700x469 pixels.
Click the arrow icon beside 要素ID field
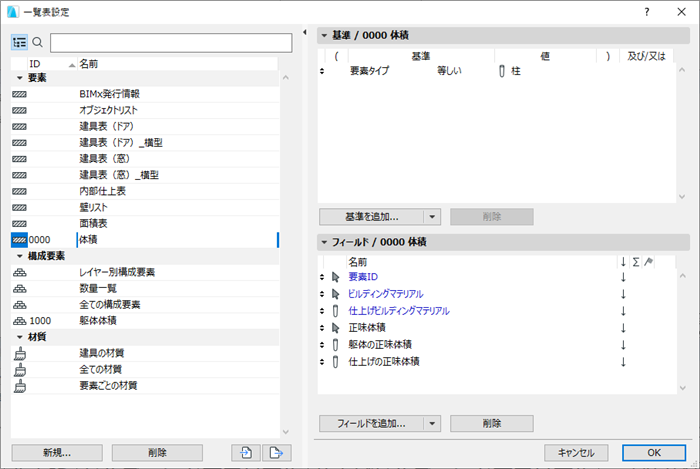(336, 277)
